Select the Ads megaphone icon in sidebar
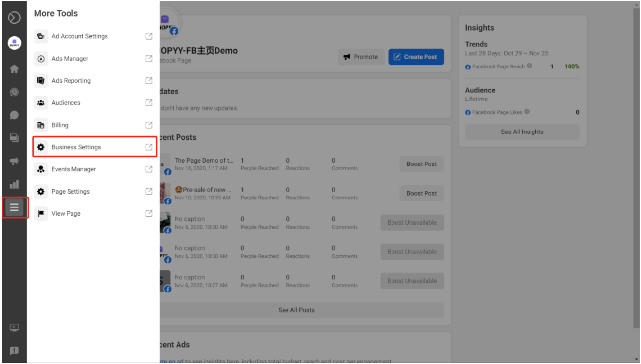The height and width of the screenshot is (364, 641). pos(14,161)
